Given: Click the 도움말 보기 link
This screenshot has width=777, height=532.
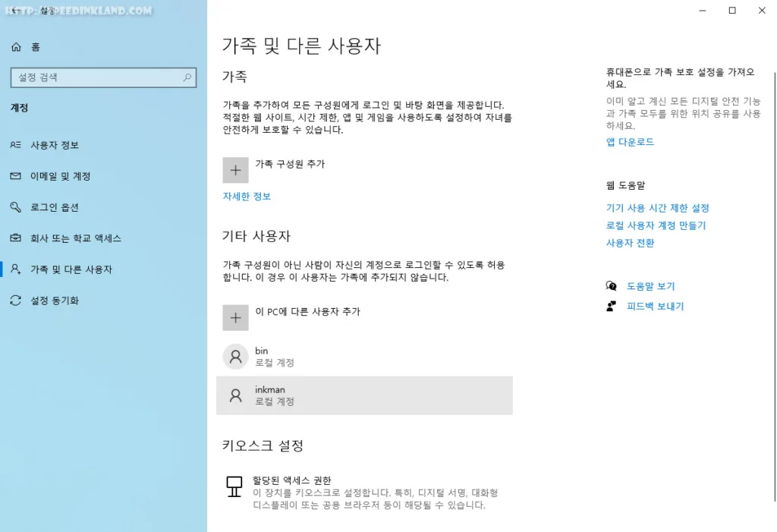Looking at the screenshot, I should [x=650, y=286].
